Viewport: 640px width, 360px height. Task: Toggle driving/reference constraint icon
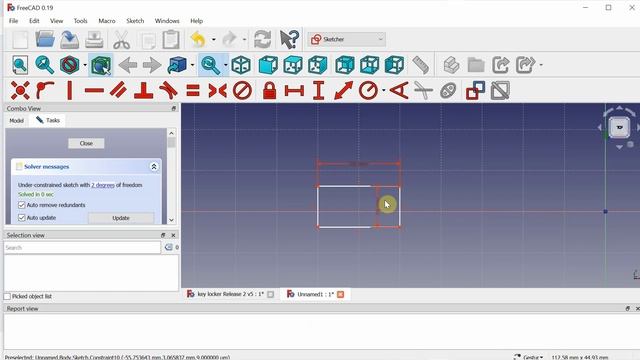475,90
